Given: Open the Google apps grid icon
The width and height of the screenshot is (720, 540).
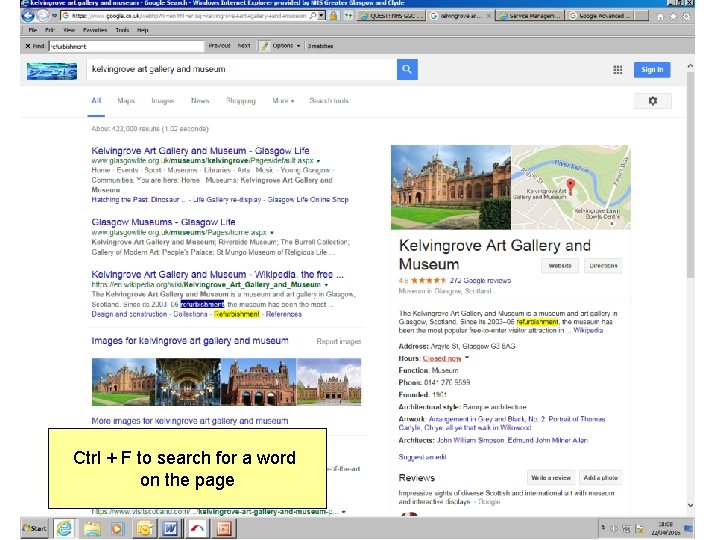Looking at the screenshot, I should coord(618,70).
